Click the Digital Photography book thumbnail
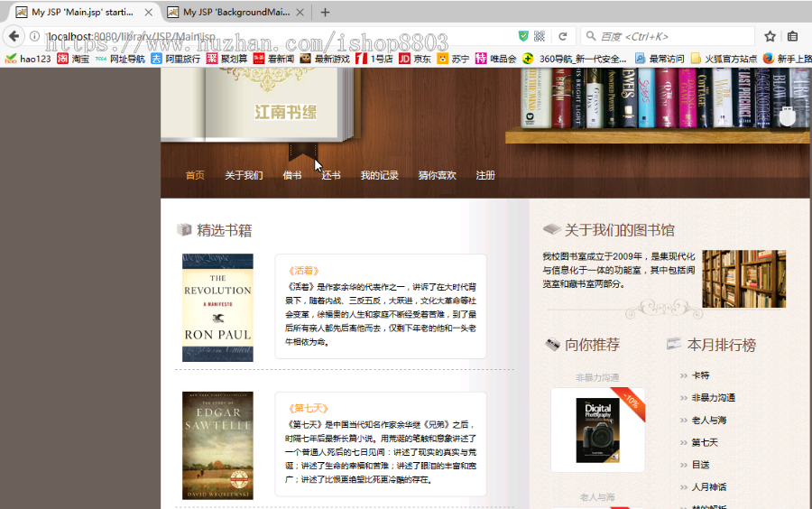 [x=597, y=430]
